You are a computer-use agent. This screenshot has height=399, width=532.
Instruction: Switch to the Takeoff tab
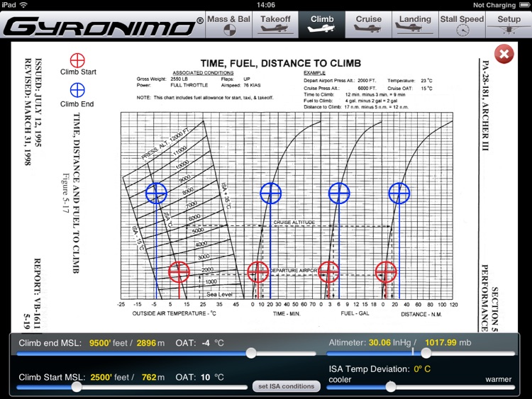click(x=275, y=25)
